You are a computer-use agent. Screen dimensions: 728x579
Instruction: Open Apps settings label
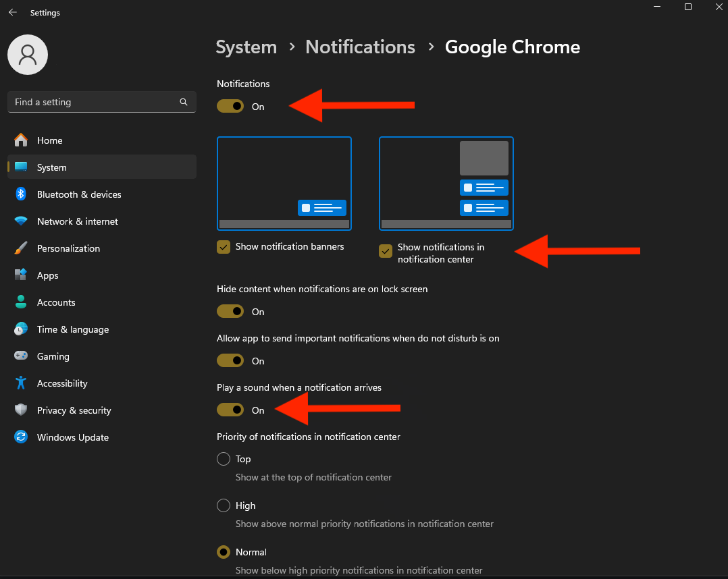tap(48, 275)
